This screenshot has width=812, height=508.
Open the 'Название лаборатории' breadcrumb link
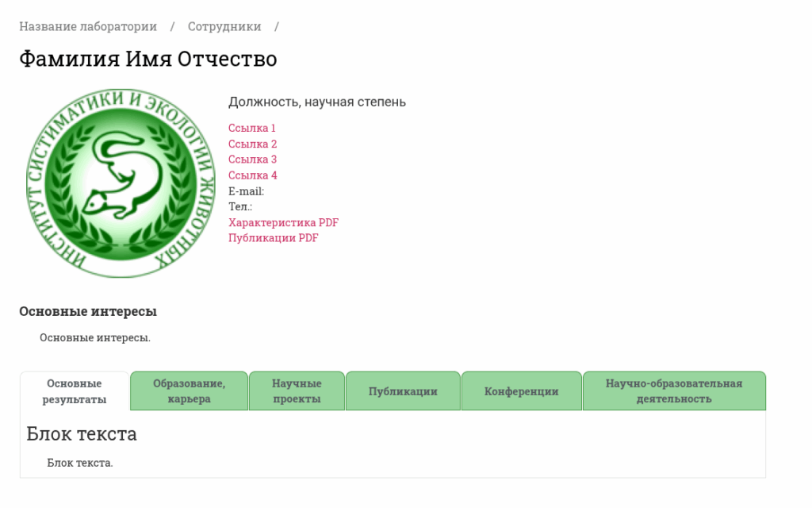coord(88,26)
